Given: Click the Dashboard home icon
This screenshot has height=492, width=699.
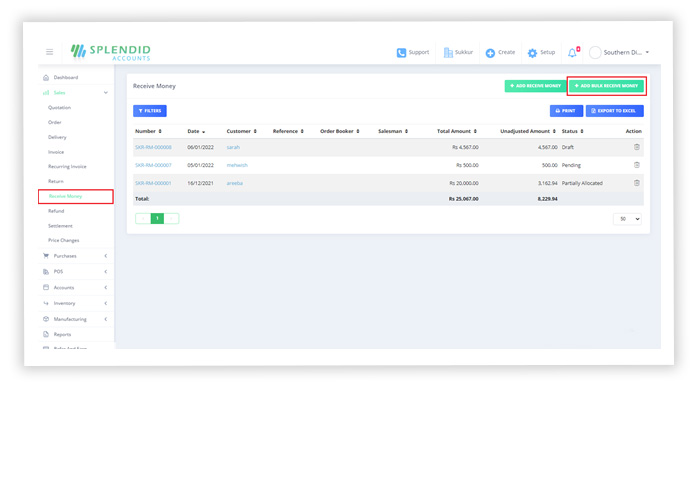Looking at the screenshot, I should click(46, 78).
